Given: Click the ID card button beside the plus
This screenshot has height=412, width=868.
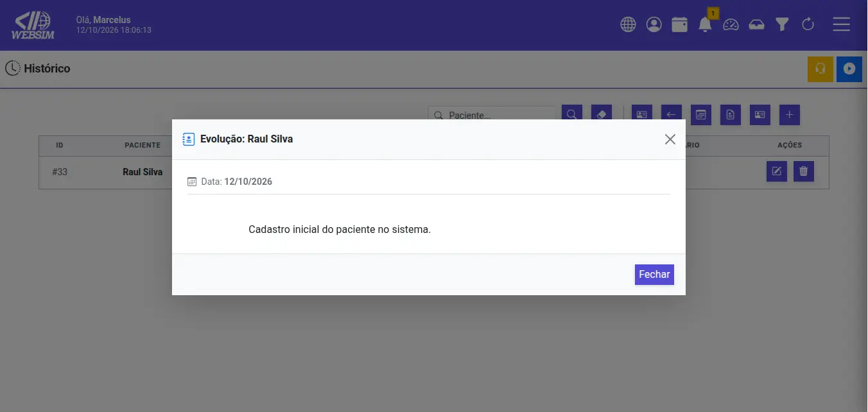Looking at the screenshot, I should tap(760, 114).
